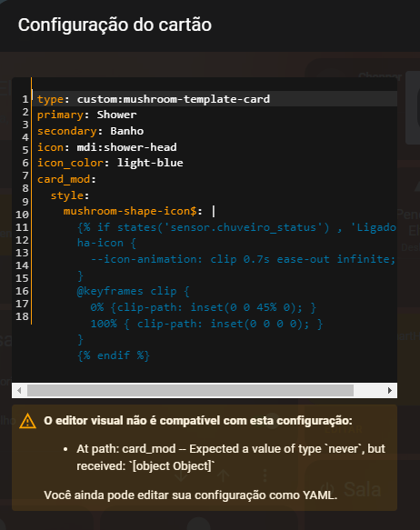
Task: Click the 'mushroom-shape-icon$:' line
Action: coord(133,211)
